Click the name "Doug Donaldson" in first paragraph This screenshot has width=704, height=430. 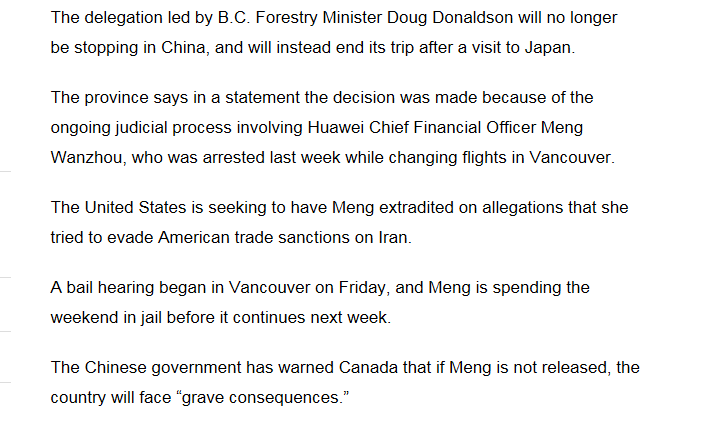point(450,18)
